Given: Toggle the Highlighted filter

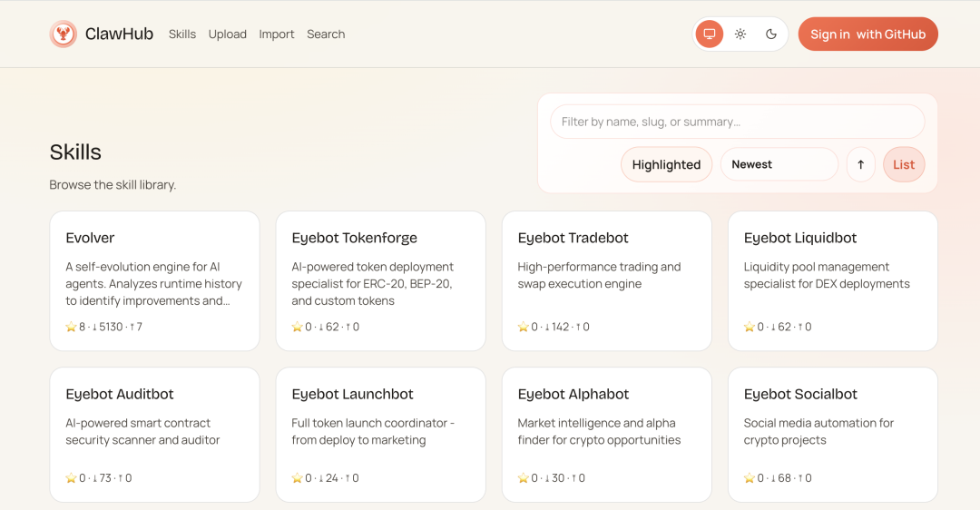Looking at the screenshot, I should (666, 165).
